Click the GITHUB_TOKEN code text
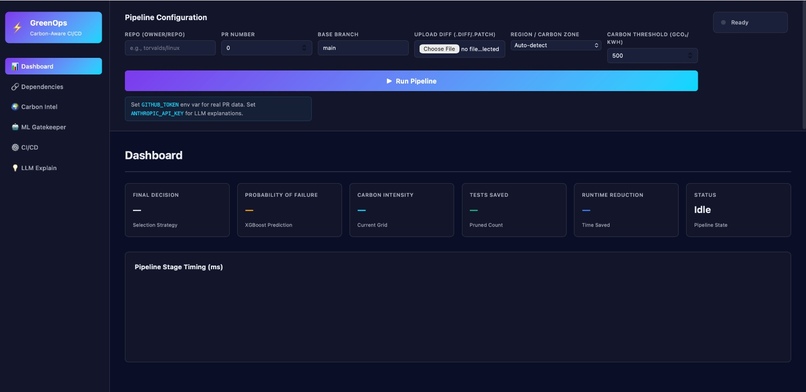Screen dimensions: 806x392 pyautogui.click(x=160, y=104)
